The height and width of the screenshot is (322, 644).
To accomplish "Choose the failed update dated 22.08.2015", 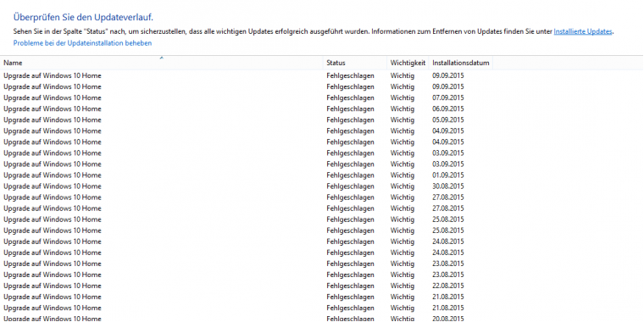I will [x=247, y=286].
